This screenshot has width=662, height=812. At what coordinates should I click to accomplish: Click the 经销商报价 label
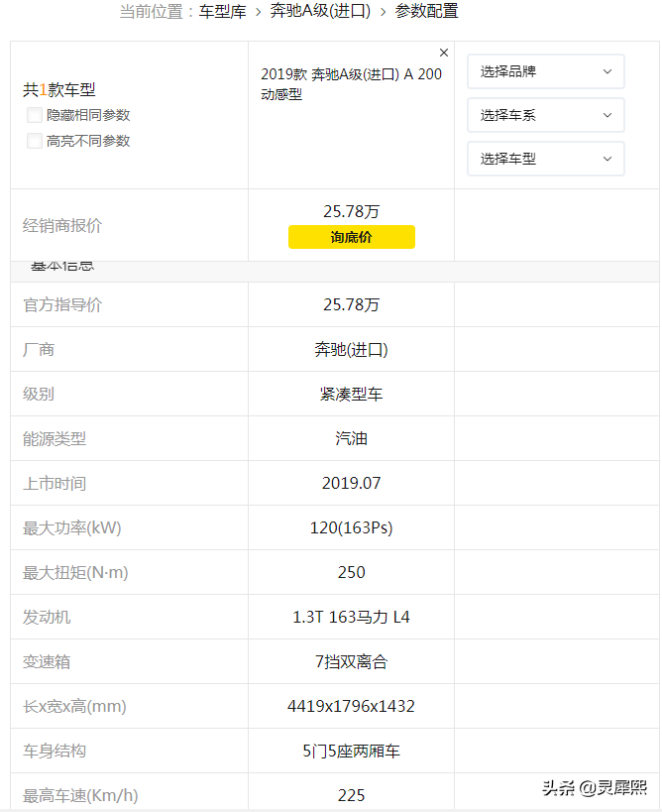point(62,226)
